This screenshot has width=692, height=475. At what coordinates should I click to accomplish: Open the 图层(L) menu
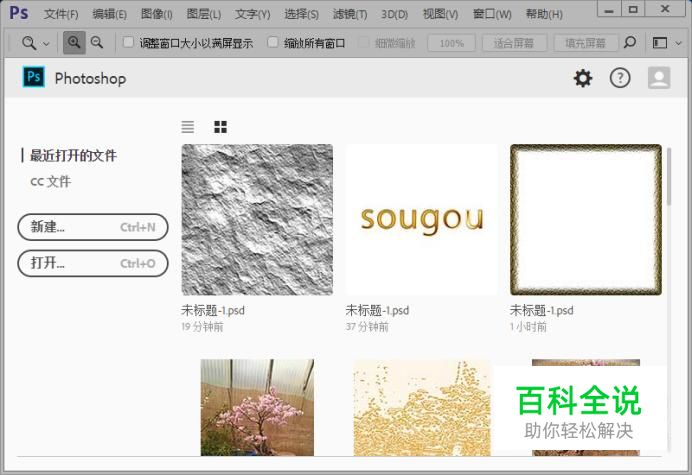coord(204,14)
